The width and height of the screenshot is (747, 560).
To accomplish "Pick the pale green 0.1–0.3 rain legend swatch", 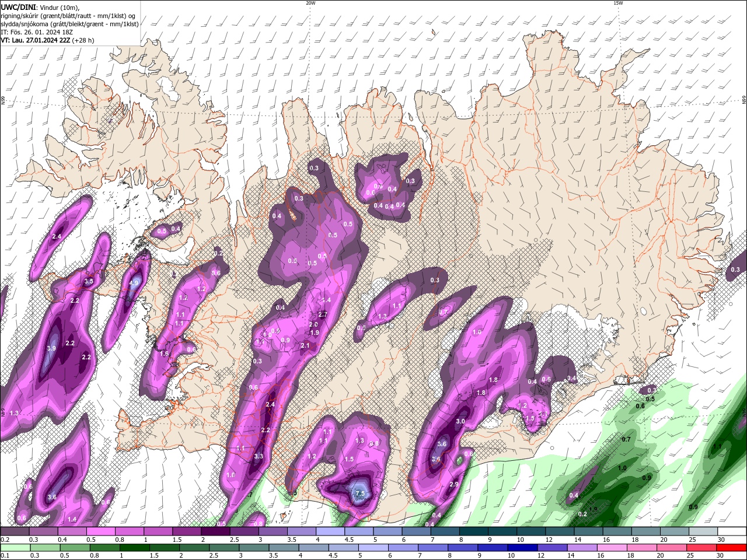I will point(15,547).
